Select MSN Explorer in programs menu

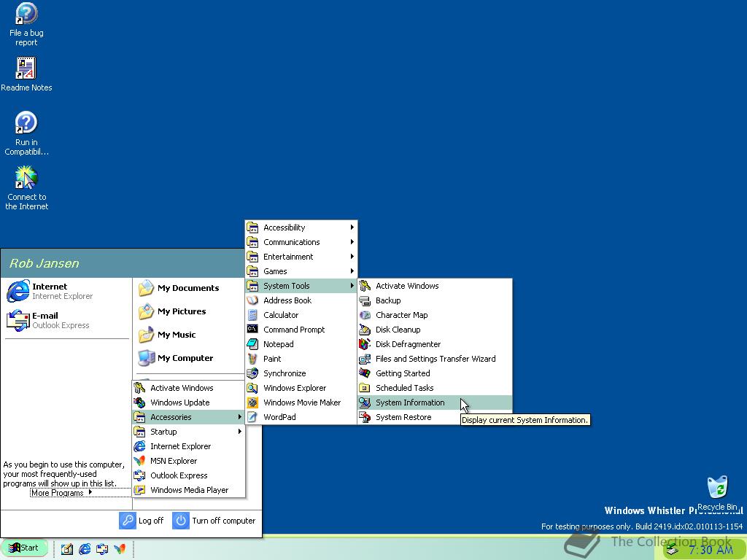point(189,461)
